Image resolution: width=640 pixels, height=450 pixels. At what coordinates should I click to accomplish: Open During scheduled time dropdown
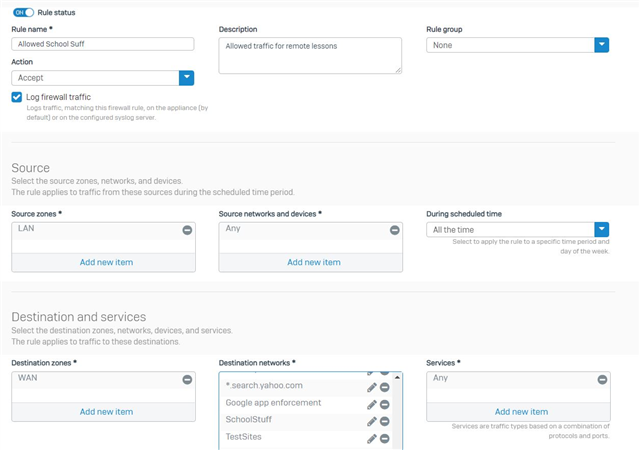518,230
